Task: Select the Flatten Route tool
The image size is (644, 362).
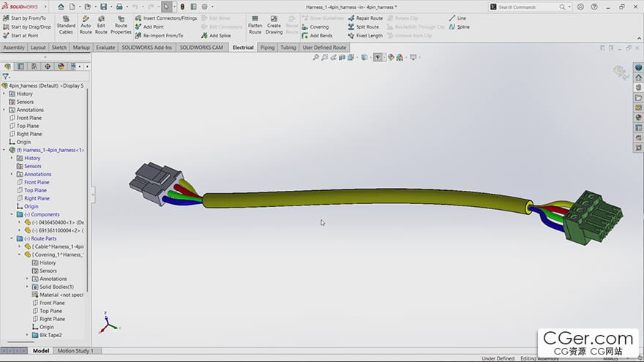Action: pos(255,24)
